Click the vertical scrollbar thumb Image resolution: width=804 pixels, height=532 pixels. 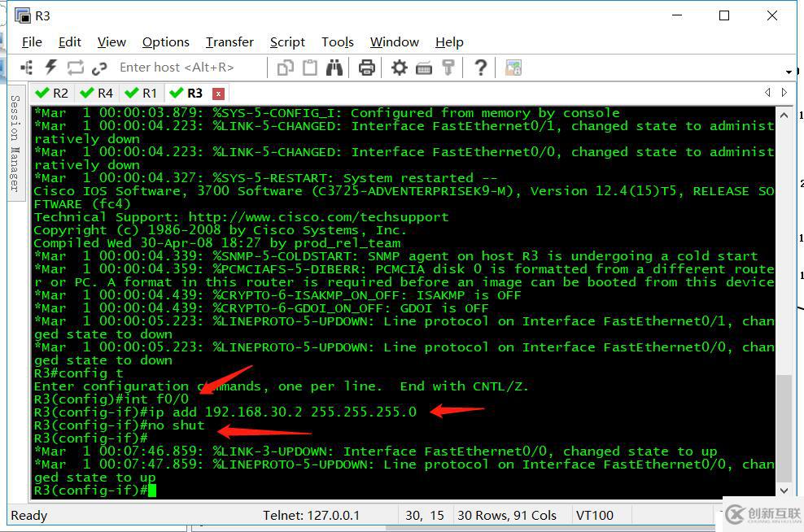pos(784,428)
